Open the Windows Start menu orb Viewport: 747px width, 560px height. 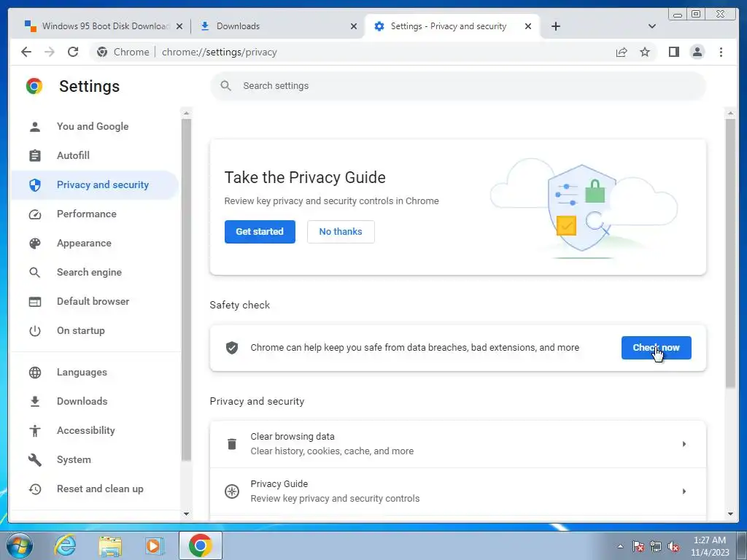click(x=20, y=545)
